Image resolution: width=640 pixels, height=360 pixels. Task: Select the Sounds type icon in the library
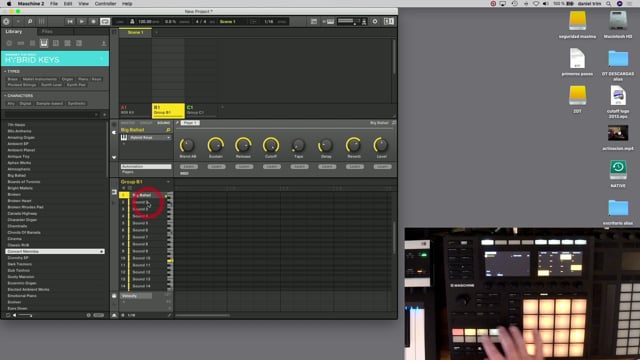point(32,43)
